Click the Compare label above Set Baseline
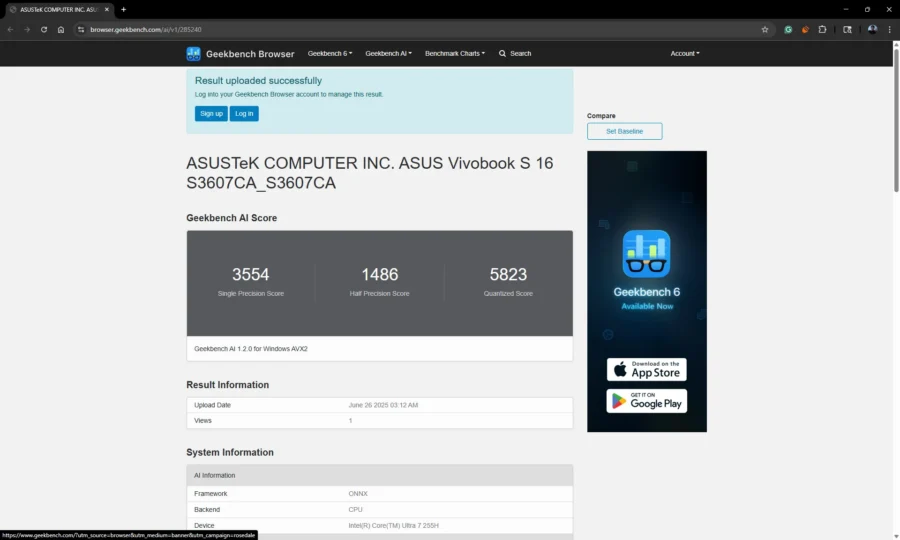Viewport: 900px width, 540px height. coord(601,116)
